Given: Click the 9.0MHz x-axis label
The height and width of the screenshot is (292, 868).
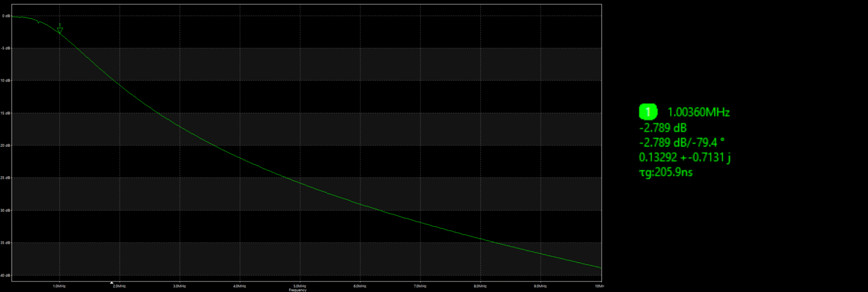Looking at the screenshot, I should click(x=540, y=286).
